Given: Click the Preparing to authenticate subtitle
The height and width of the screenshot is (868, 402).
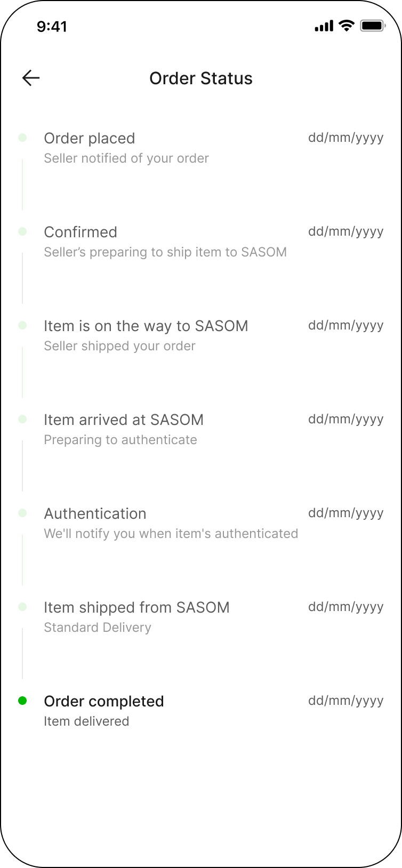Looking at the screenshot, I should 120,440.
